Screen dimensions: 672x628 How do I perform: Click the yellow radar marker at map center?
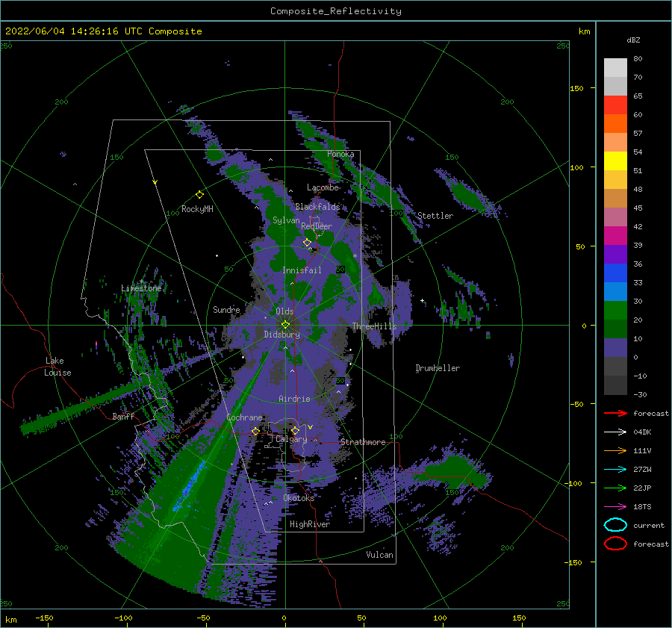pos(285,325)
